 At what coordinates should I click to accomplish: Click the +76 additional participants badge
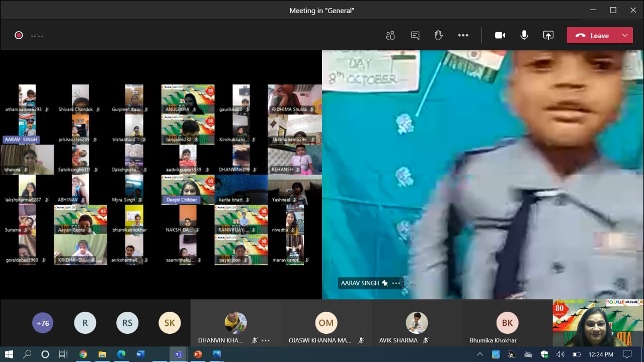click(43, 323)
